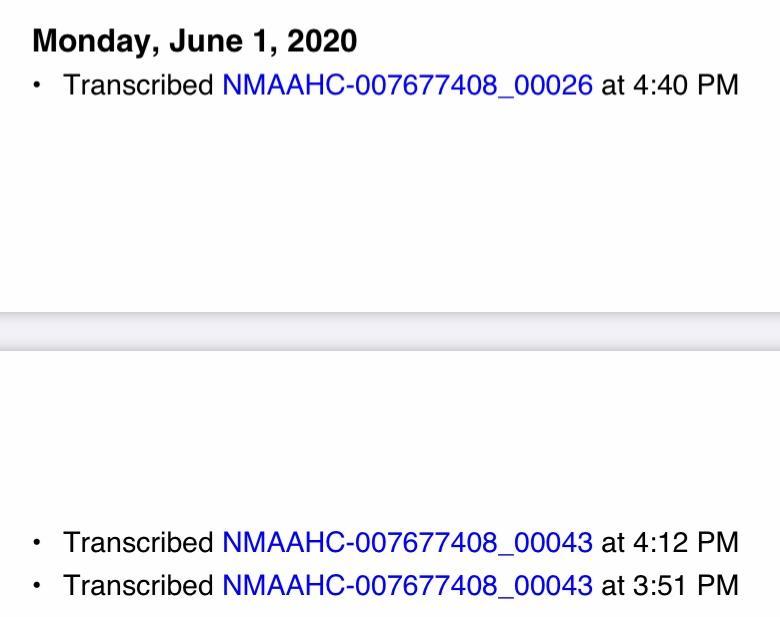This screenshot has width=780, height=617.
Task: Click the year 2020 in the heading
Action: tap(320, 41)
